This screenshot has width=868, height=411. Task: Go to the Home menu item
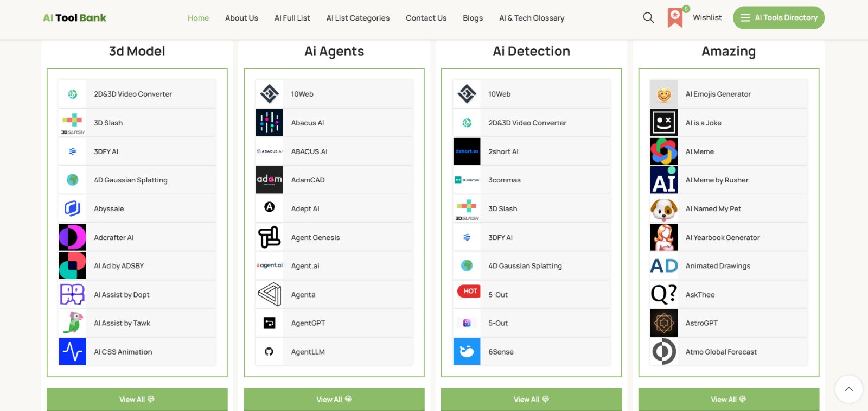point(198,18)
